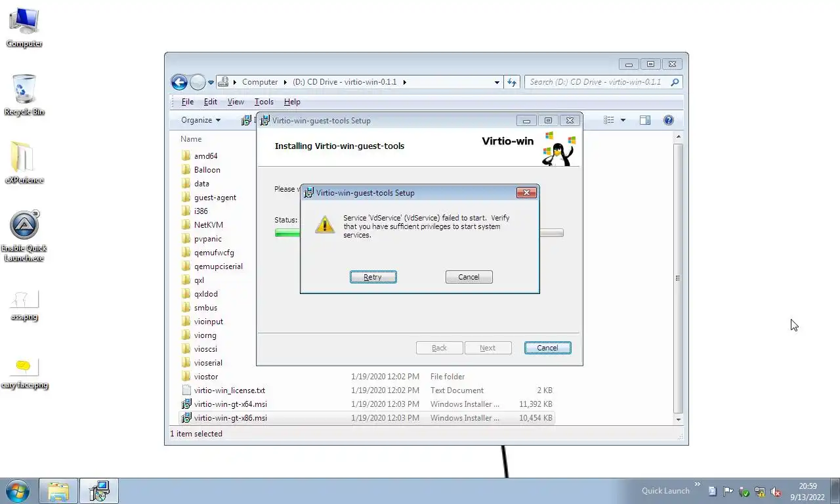Switch to the installer taskbar button
Viewport: 840px width, 504px height.
pos(99,491)
